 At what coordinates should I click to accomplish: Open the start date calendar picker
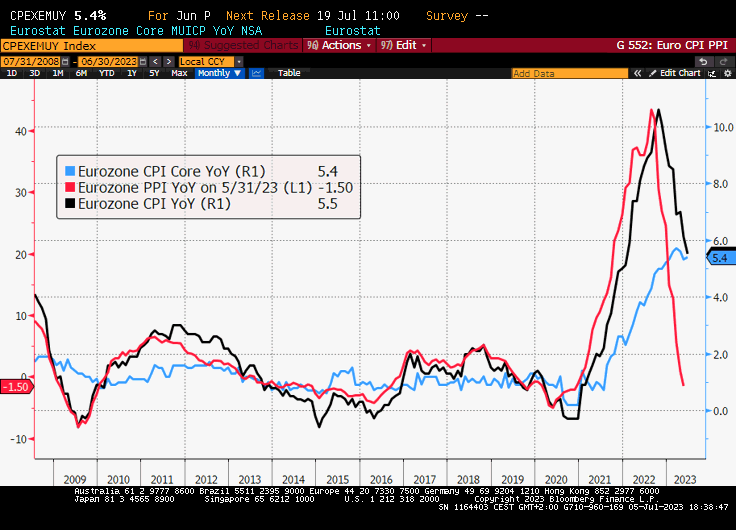point(65,61)
